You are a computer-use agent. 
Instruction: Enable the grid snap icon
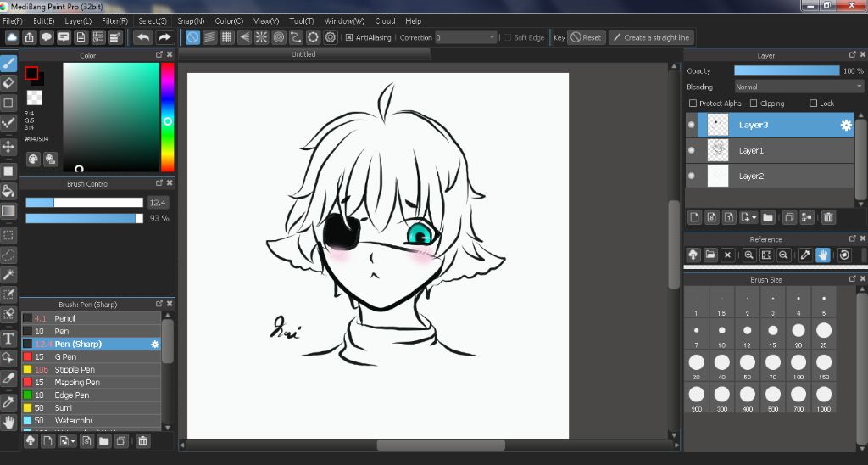point(227,37)
